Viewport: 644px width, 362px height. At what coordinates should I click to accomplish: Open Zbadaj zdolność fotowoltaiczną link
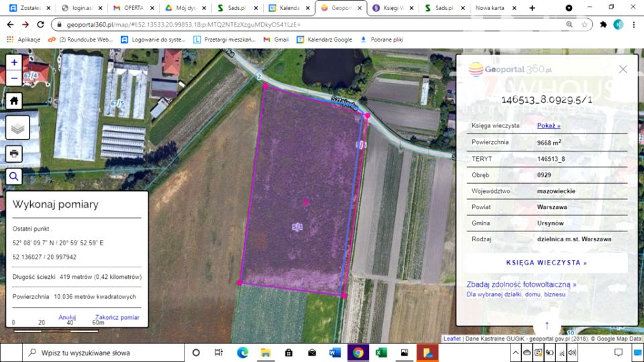tap(521, 284)
